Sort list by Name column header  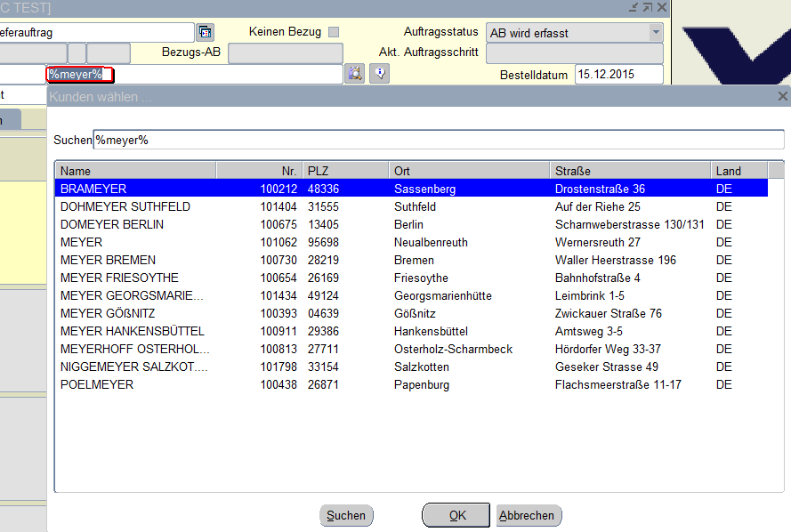[135, 171]
